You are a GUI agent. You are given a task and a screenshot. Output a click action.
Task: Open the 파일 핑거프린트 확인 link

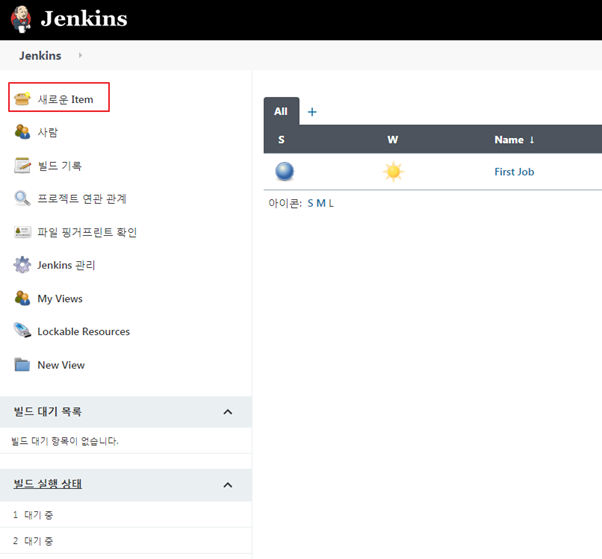click(87, 232)
